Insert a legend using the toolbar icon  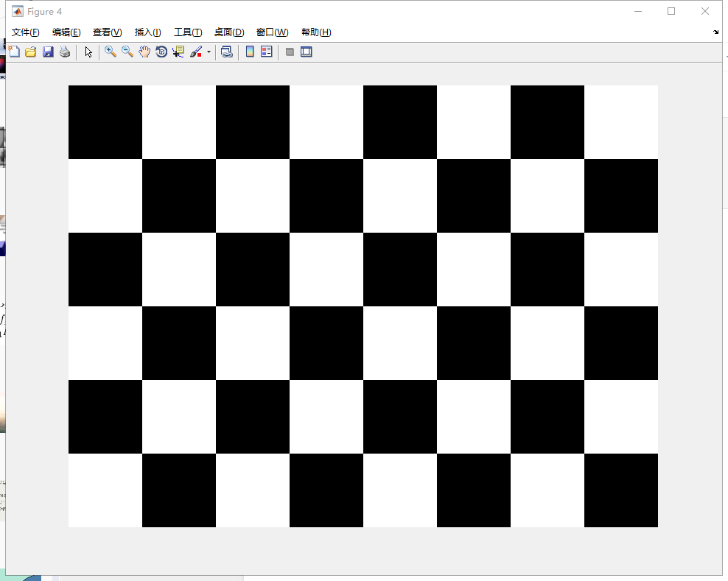tap(267, 52)
